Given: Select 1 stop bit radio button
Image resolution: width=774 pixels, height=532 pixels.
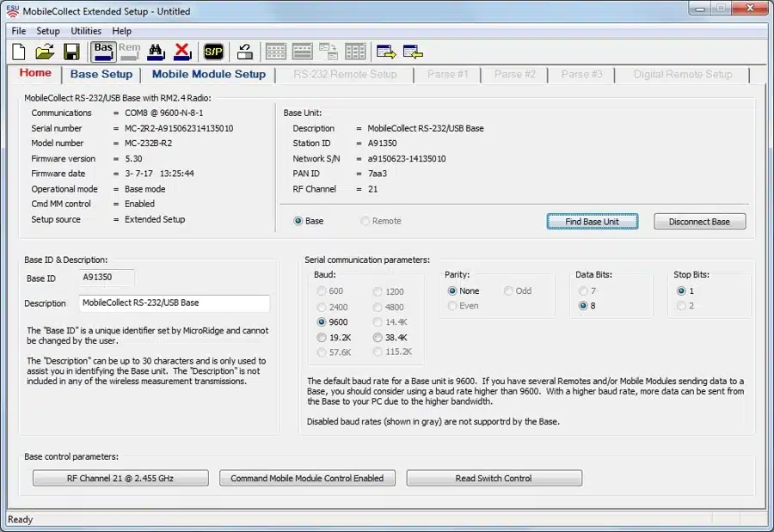Looking at the screenshot, I should point(682,291).
